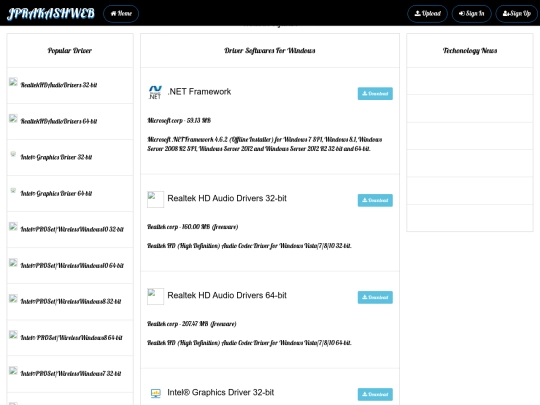Click the Popular Driver heading
Viewport: 540px width, 405px height.
pos(70,51)
